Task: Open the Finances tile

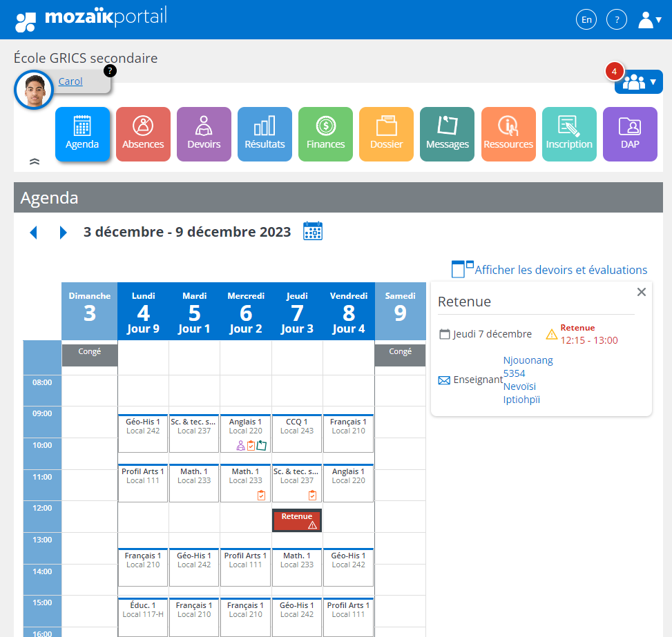Action: pos(325,134)
